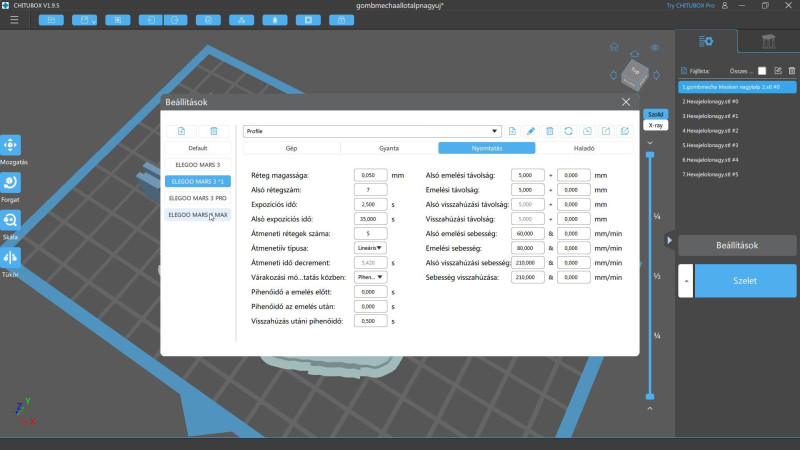Click the toolbar icon with two overlapping pages
The width and height of the screenshot is (800, 450).
click(x=208, y=20)
